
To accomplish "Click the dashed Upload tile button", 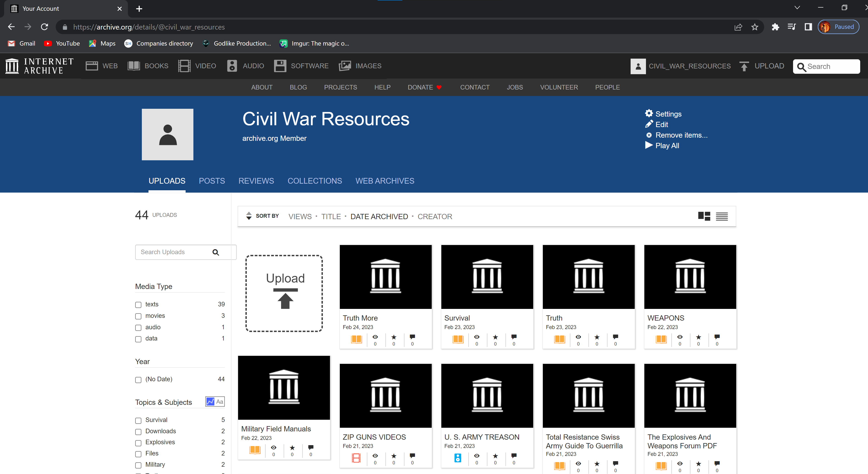I will 284,293.
